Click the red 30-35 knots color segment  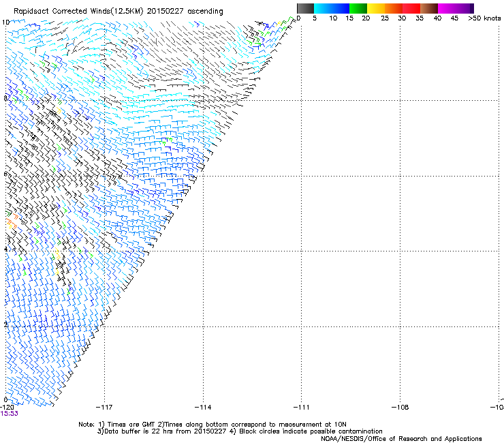point(411,8)
